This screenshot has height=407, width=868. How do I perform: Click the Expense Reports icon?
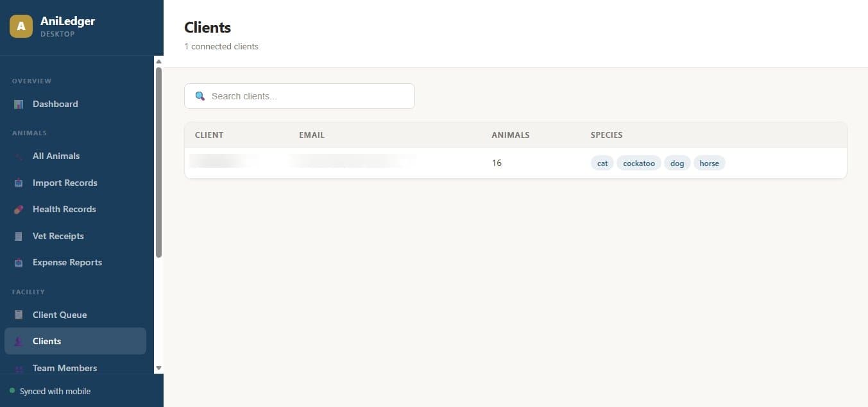coord(19,262)
